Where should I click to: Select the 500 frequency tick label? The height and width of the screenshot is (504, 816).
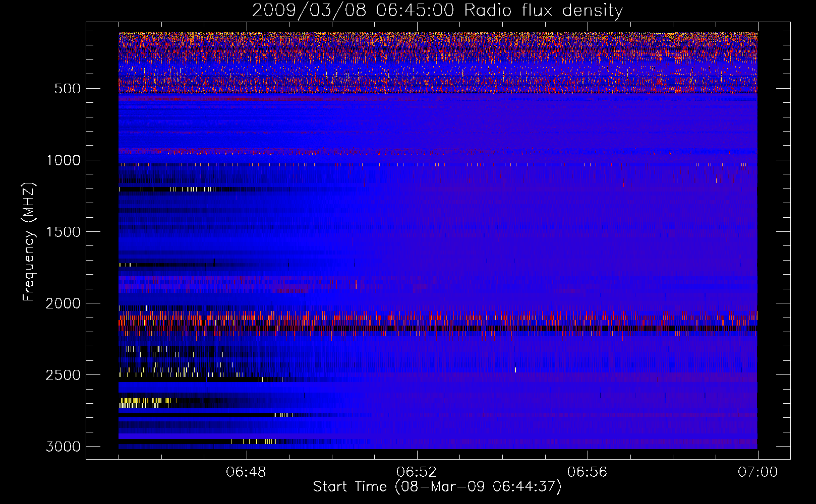tap(67, 89)
